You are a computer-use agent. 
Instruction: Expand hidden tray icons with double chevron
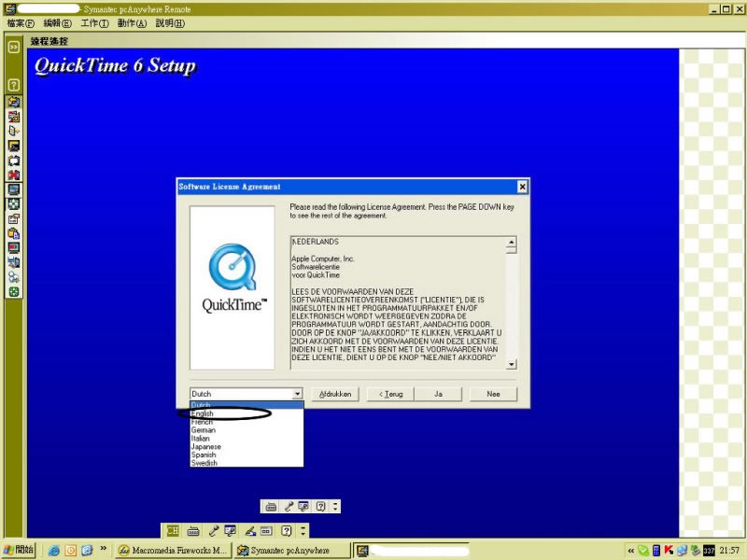point(631,551)
